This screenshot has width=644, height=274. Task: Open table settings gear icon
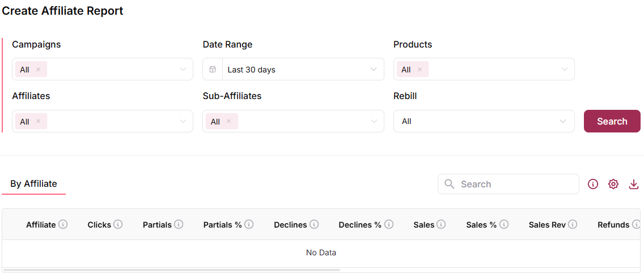(x=613, y=184)
